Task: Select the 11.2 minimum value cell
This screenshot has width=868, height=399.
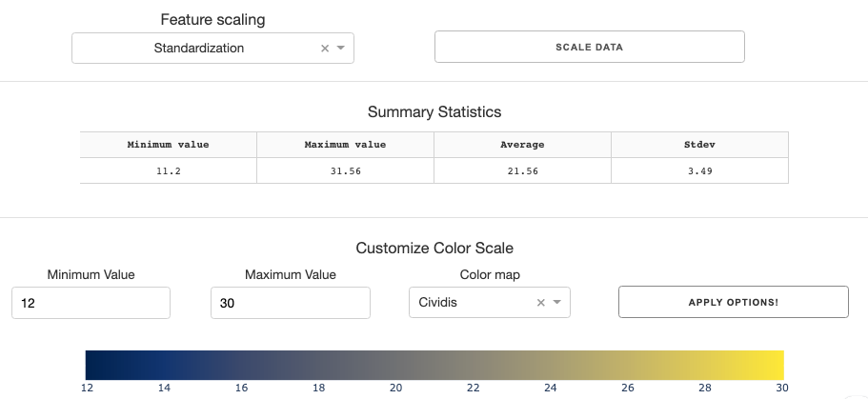Action: (169, 171)
